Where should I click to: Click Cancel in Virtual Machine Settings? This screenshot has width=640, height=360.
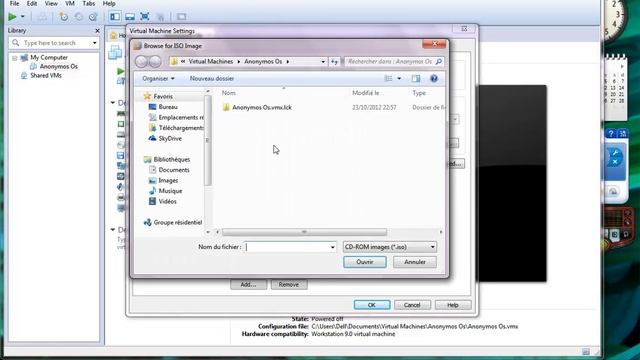(x=412, y=305)
